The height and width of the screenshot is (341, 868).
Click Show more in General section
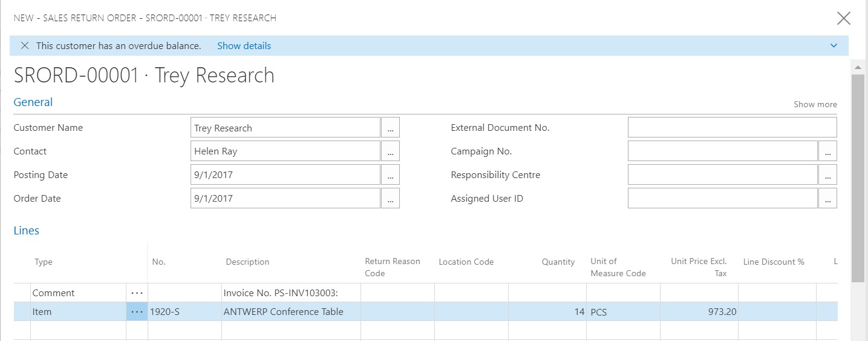click(815, 104)
